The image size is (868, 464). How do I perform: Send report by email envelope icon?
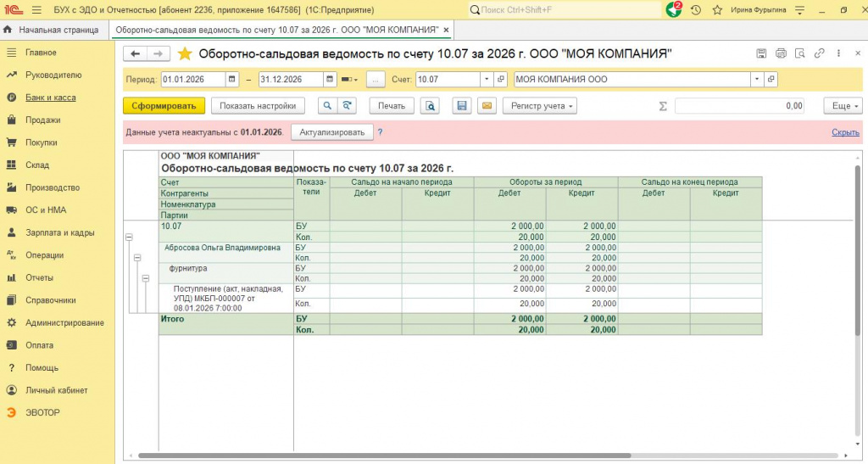pyautogui.click(x=487, y=106)
